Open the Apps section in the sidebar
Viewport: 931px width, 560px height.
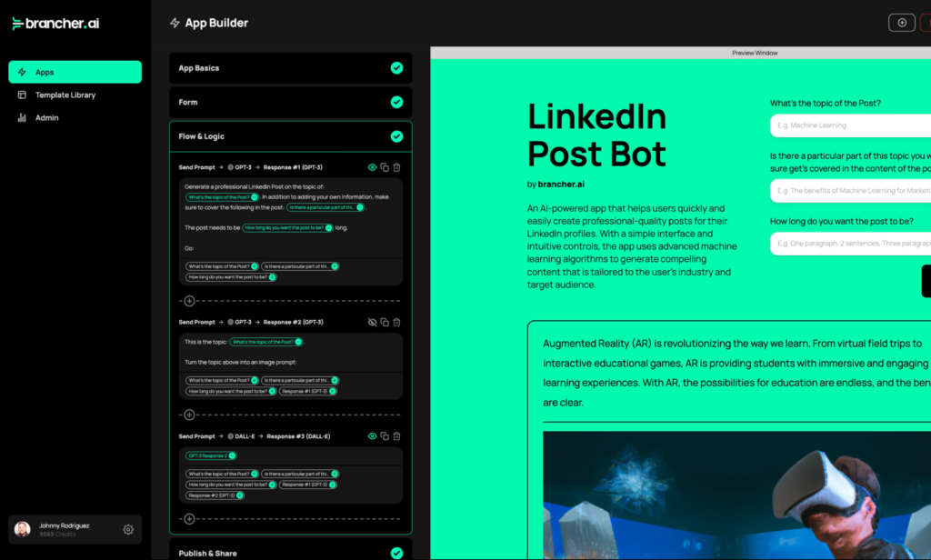(x=75, y=72)
